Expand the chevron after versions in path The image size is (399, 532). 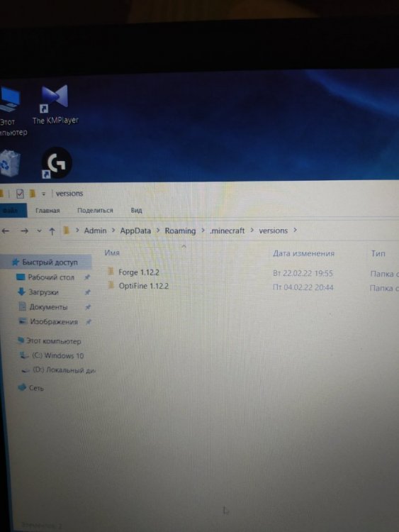(x=295, y=230)
